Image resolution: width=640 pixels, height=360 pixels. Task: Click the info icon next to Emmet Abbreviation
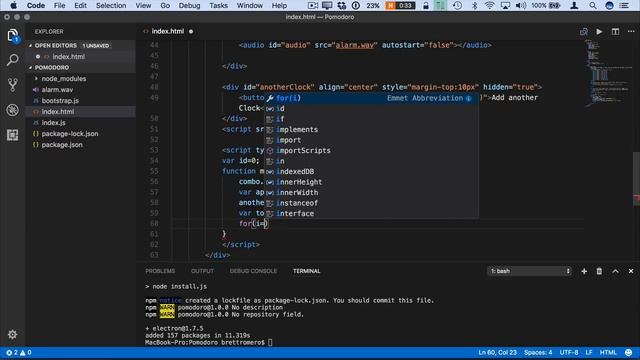click(x=469, y=98)
